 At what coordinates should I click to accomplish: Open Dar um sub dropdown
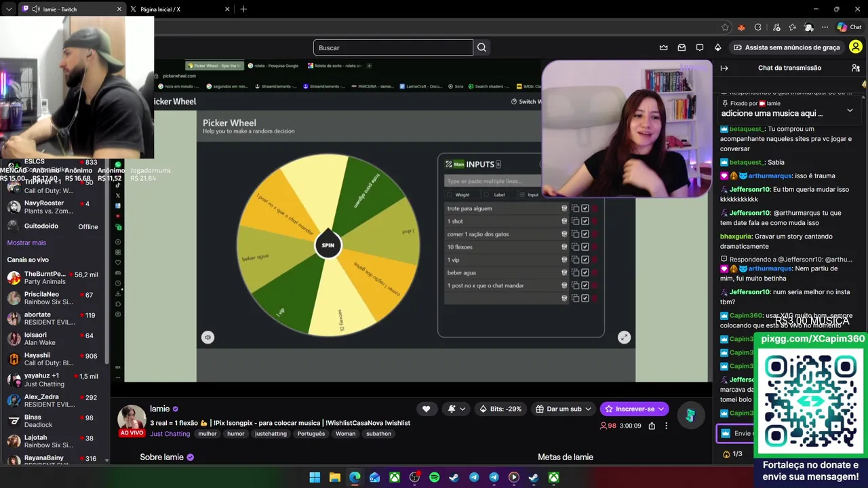coord(564,409)
